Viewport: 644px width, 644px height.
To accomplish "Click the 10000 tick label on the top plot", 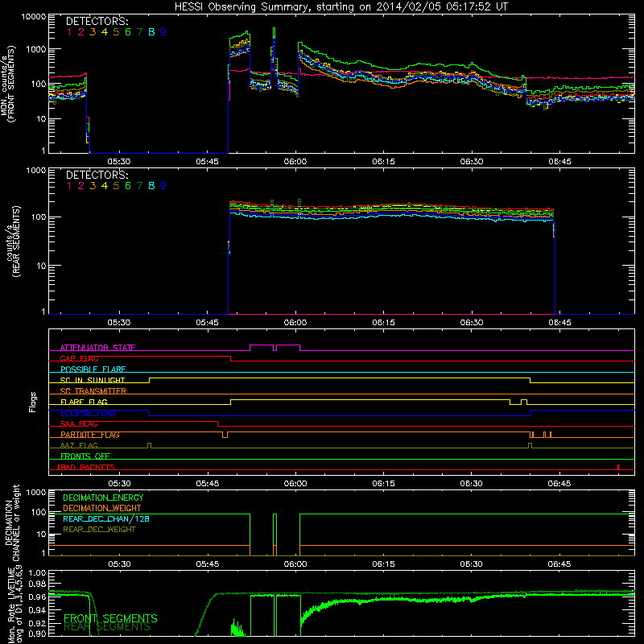I will pyautogui.click(x=34, y=17).
